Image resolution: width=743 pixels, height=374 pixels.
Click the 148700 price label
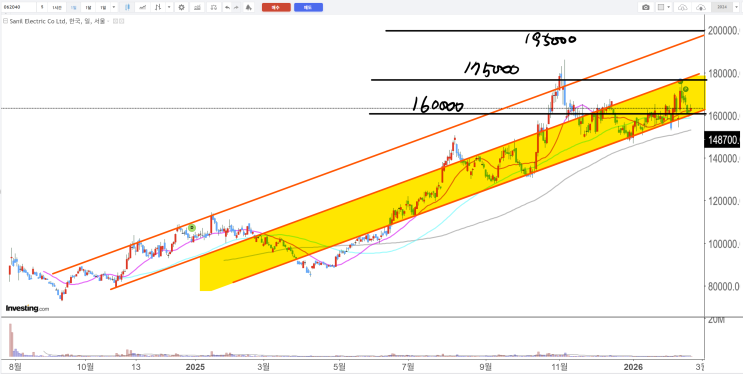click(723, 140)
